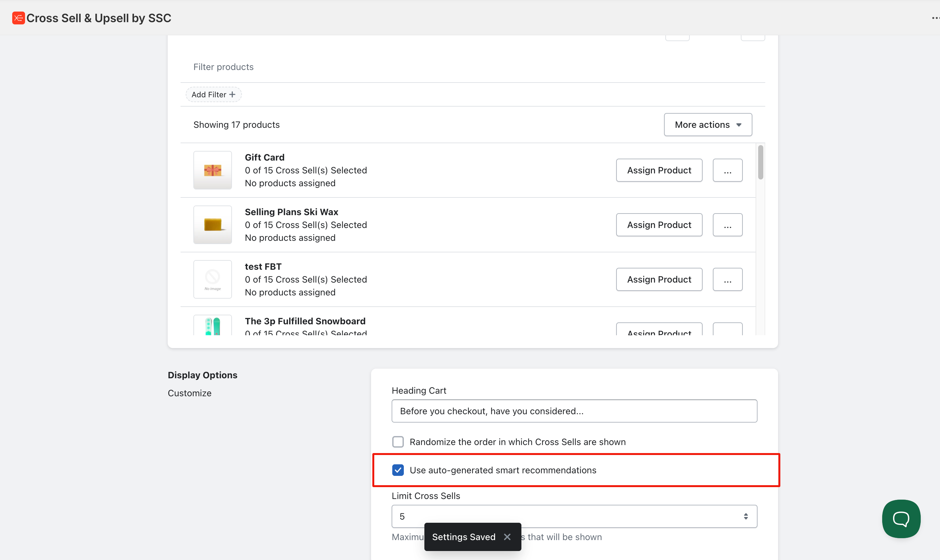Dismiss the Settings Saved toast

coord(507,537)
